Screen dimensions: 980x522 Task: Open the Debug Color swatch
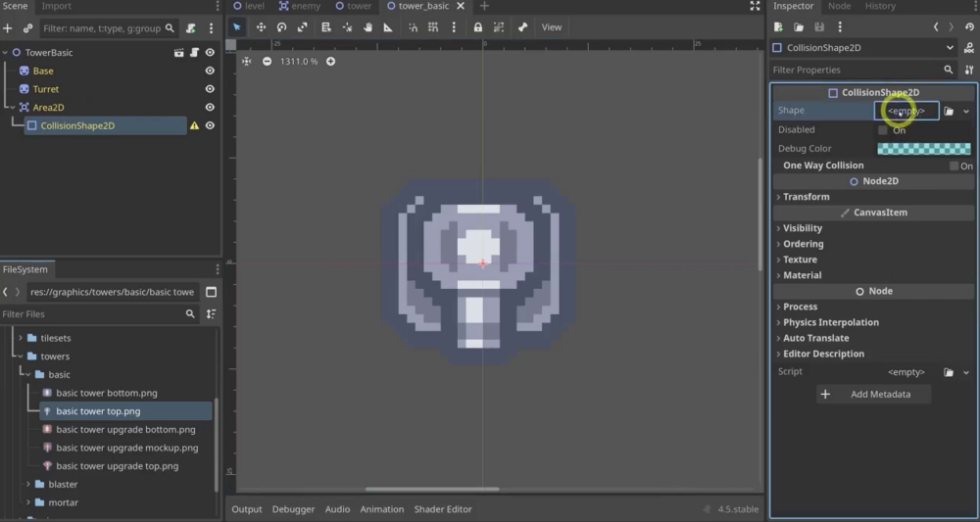click(924, 149)
